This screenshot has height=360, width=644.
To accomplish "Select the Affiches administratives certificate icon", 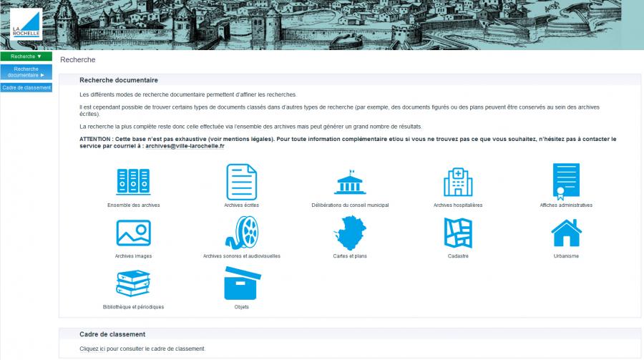I will coord(566,181).
